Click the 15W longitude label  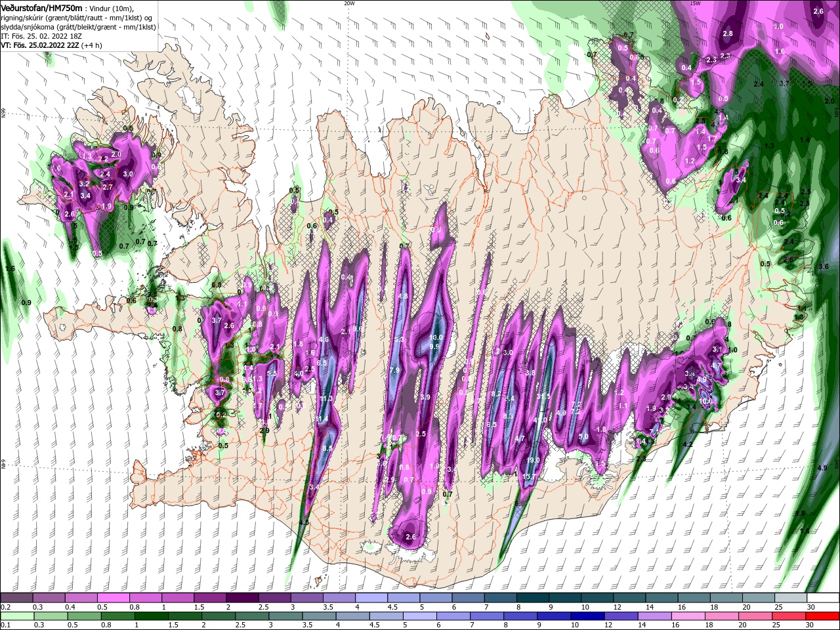[x=695, y=3]
